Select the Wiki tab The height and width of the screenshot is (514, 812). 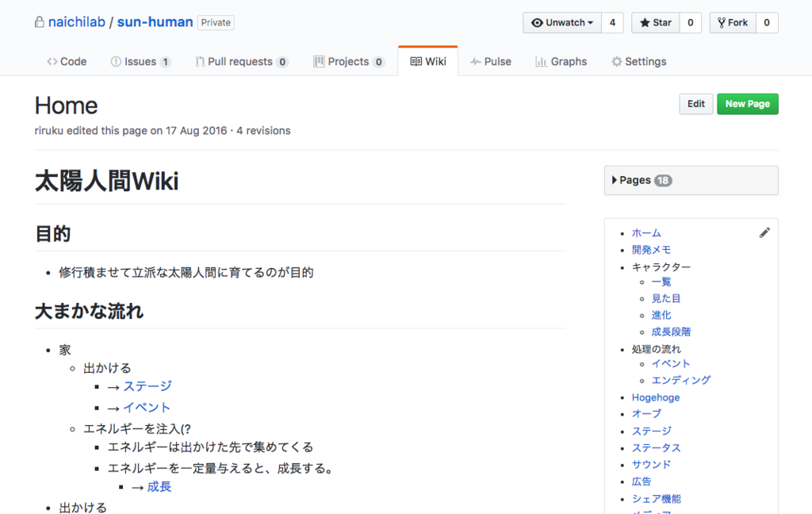(428, 62)
